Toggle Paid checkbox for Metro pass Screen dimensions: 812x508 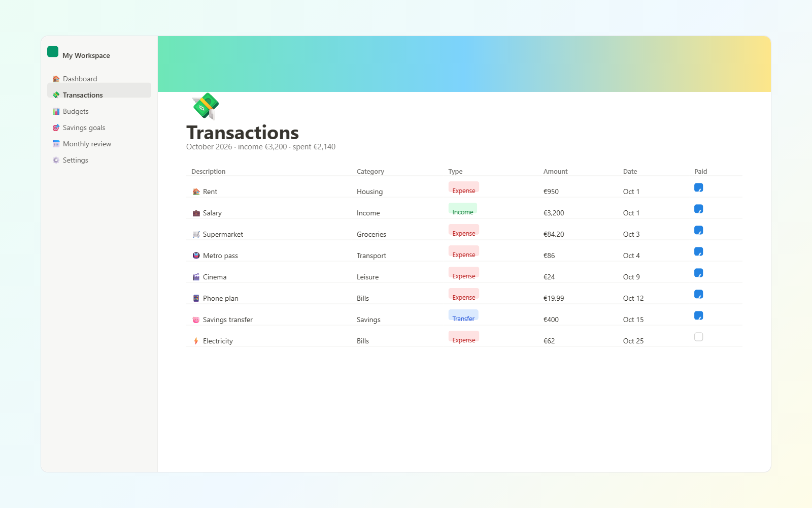click(699, 251)
